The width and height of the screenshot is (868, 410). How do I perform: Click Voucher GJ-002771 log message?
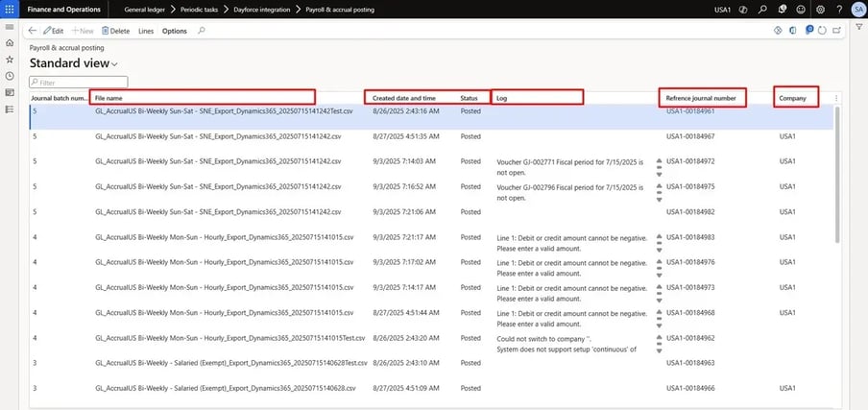tap(570, 167)
